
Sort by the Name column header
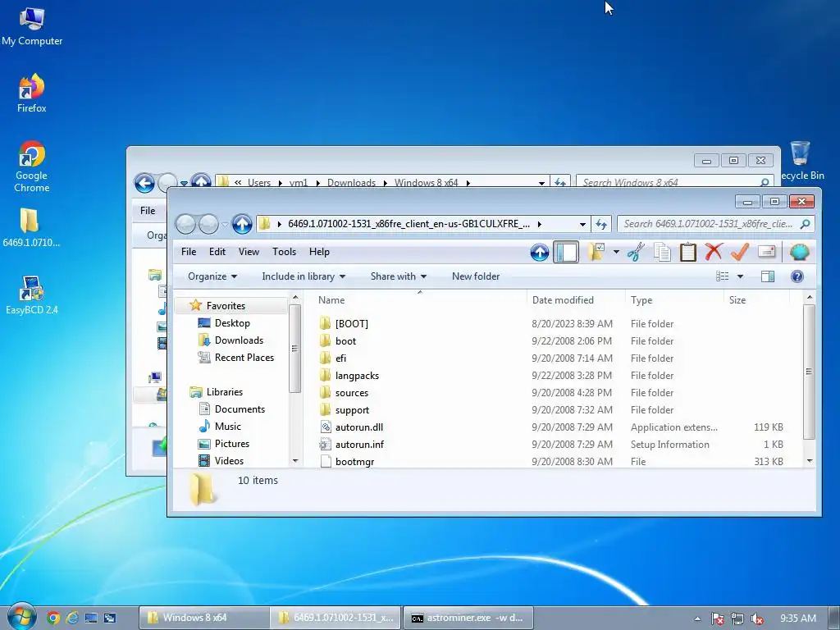pos(419,300)
